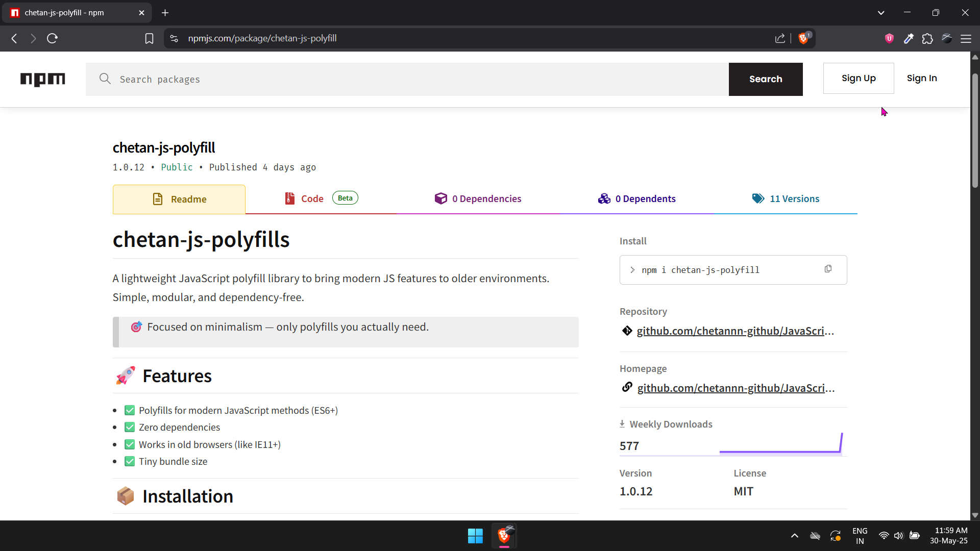Viewport: 980px width, 551px height.
Task: Bookmark this page
Action: 149,38
